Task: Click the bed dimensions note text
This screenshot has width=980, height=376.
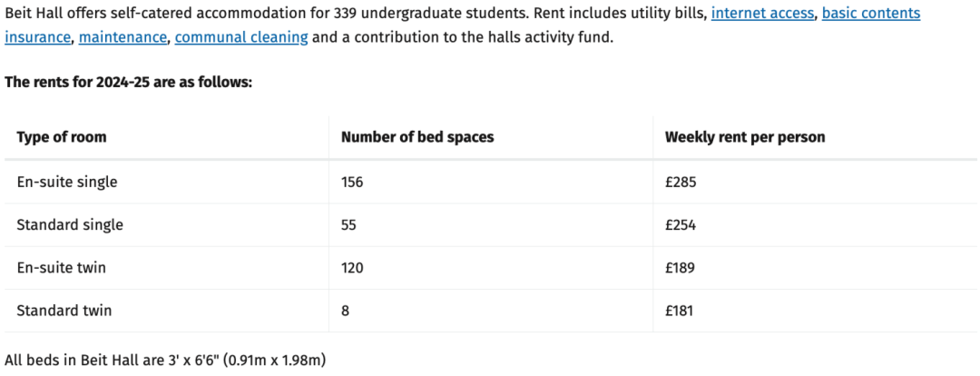Action: pyautogui.click(x=166, y=360)
